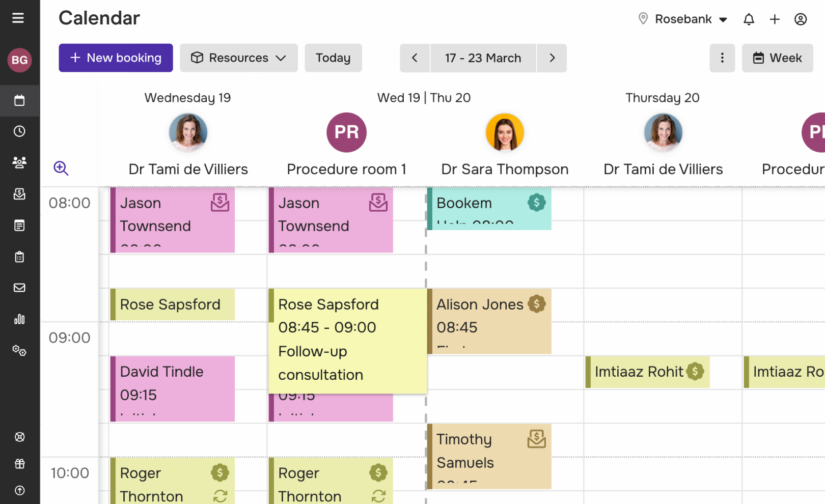
Task: Open David Tindle 09:15 appointment
Action: pyautogui.click(x=172, y=388)
